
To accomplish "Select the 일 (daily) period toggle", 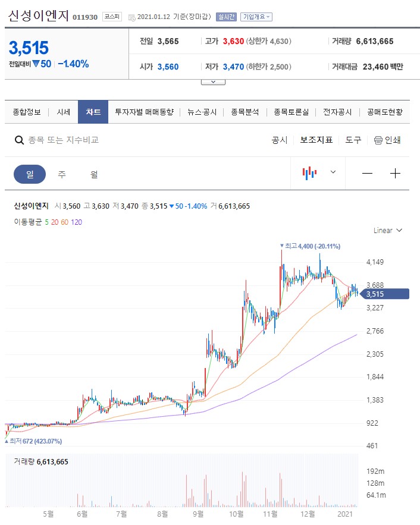I will coord(30,174).
